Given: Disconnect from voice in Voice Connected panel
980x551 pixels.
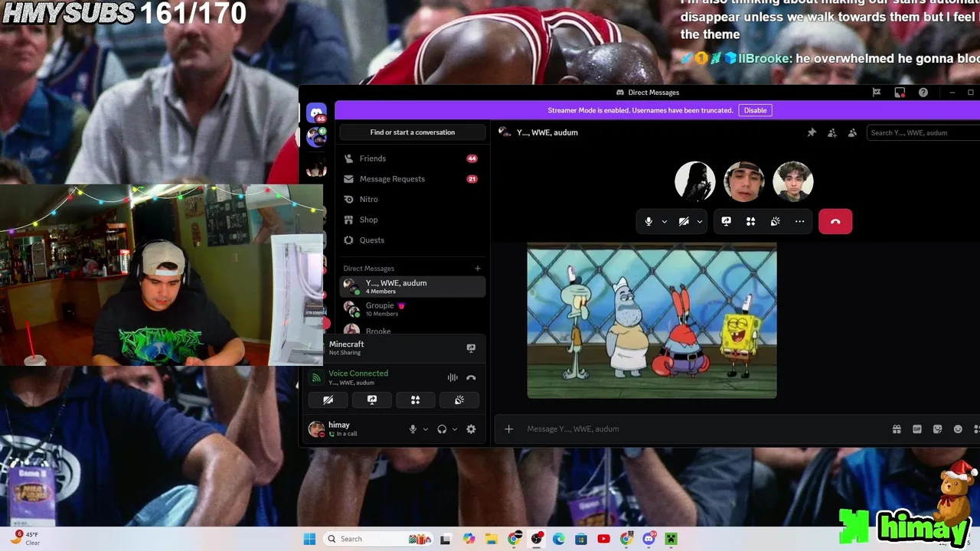Looking at the screenshot, I should [471, 377].
